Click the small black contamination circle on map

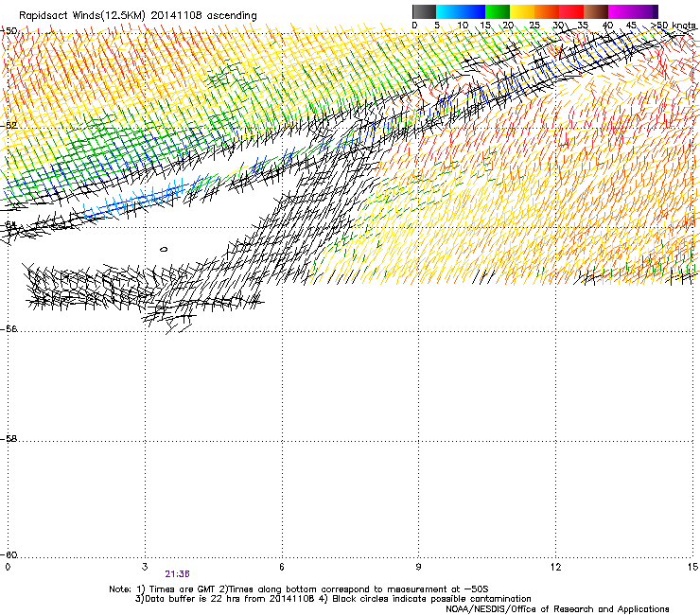coord(164,249)
